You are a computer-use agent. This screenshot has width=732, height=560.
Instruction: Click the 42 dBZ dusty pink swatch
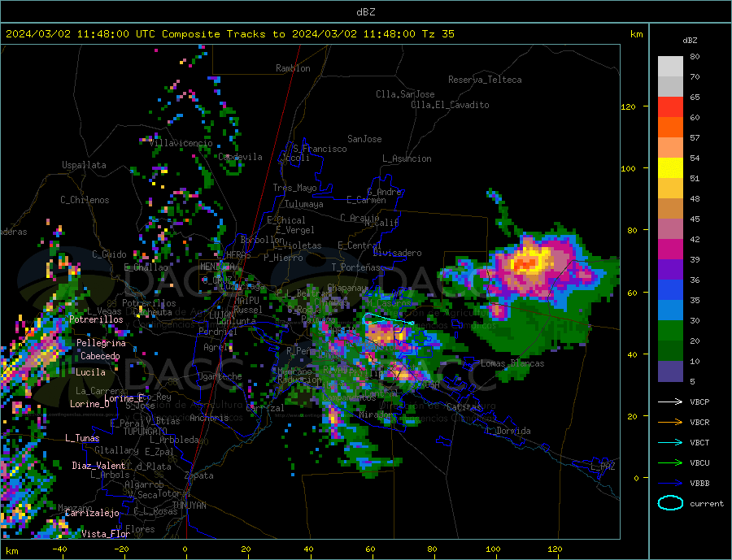click(x=670, y=228)
